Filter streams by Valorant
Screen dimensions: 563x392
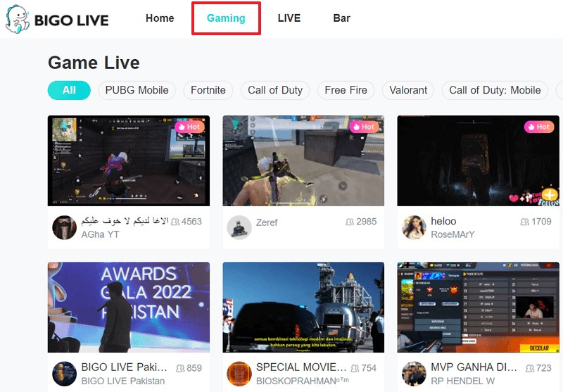408,90
